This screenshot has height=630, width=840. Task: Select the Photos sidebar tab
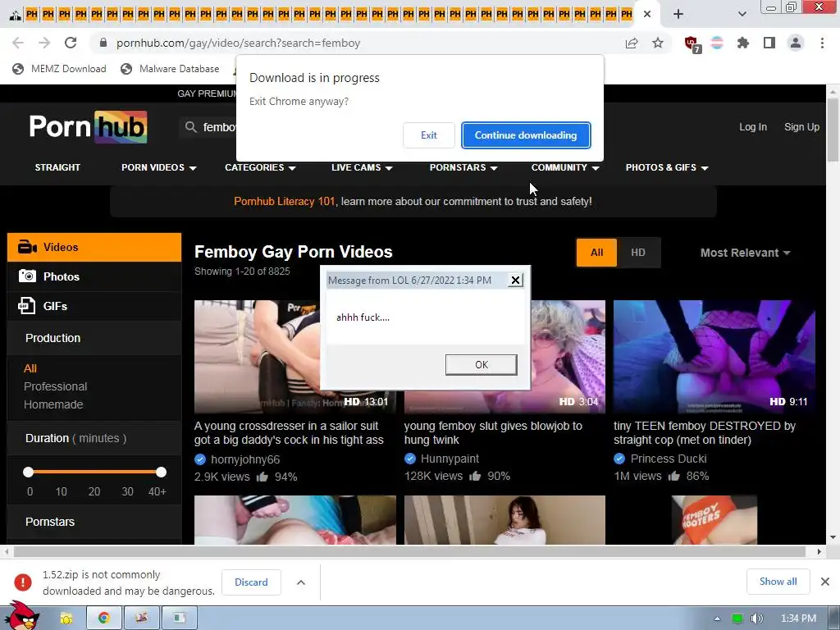[94, 276]
